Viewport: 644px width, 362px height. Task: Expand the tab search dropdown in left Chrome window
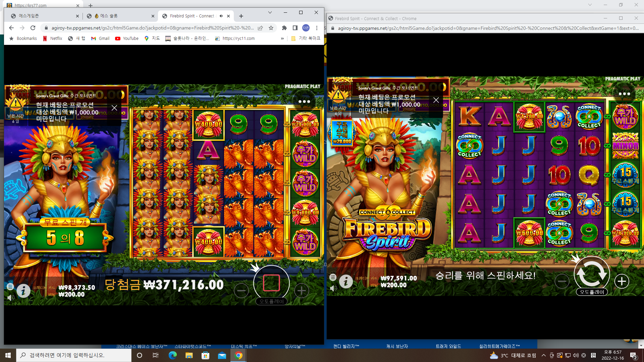click(270, 12)
